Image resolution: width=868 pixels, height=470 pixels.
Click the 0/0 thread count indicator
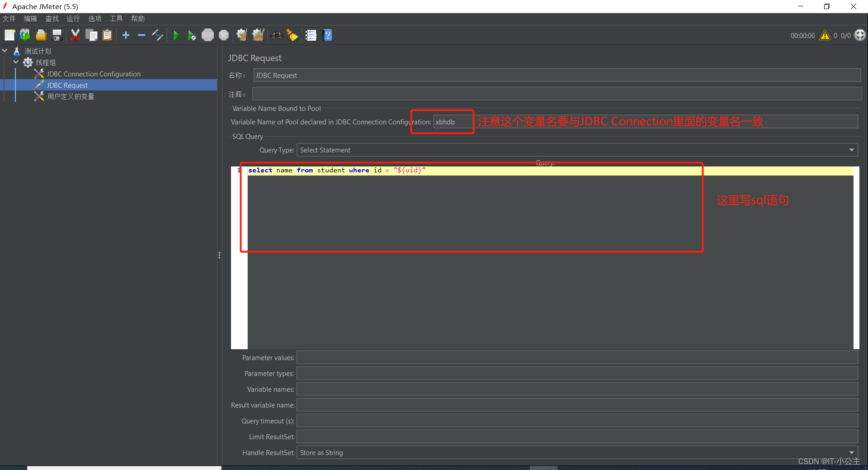click(845, 36)
